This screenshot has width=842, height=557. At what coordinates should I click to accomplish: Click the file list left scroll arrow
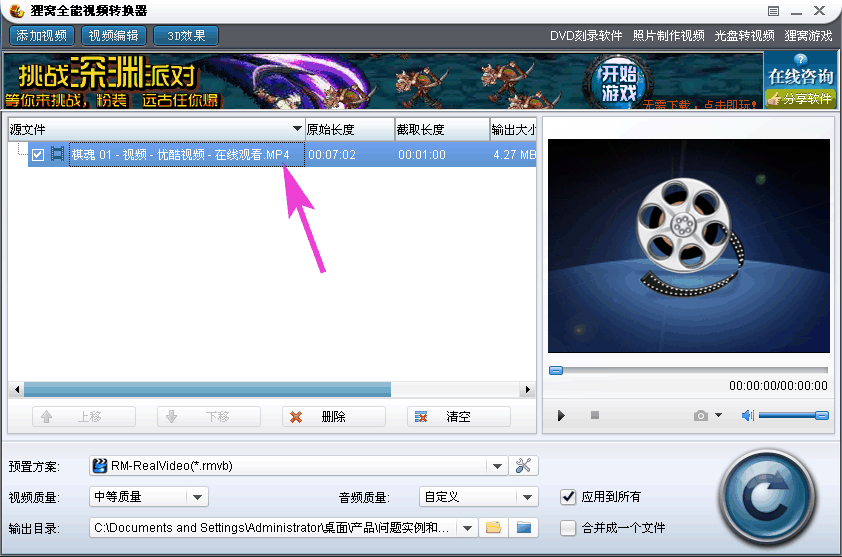17,389
